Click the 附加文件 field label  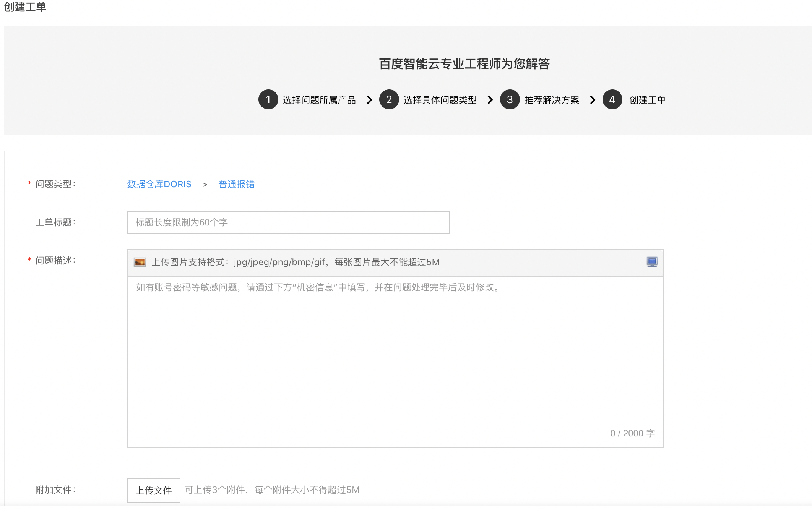coord(55,490)
